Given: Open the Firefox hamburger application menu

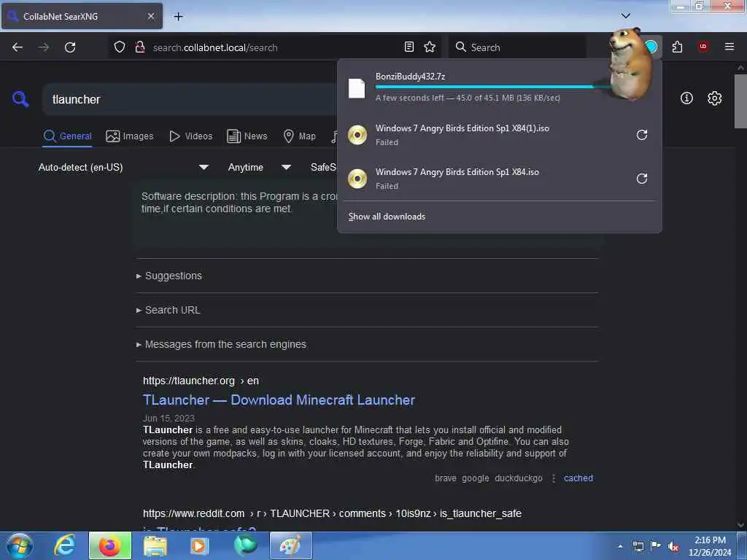Looking at the screenshot, I should [729, 47].
